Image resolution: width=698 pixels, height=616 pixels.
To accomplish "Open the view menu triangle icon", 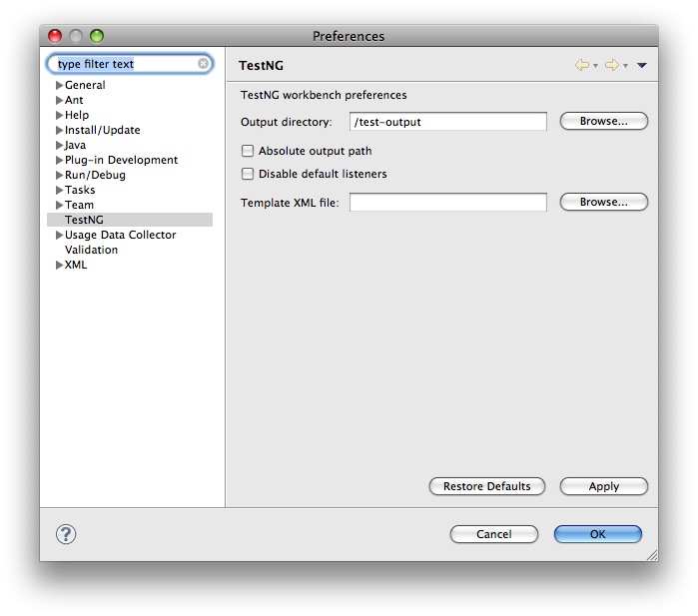I will tap(642, 66).
